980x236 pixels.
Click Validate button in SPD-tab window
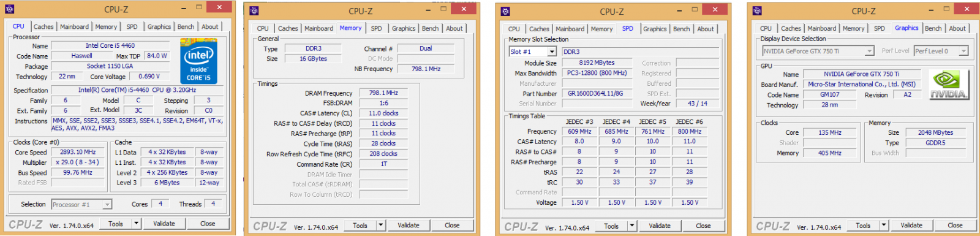[660, 226]
